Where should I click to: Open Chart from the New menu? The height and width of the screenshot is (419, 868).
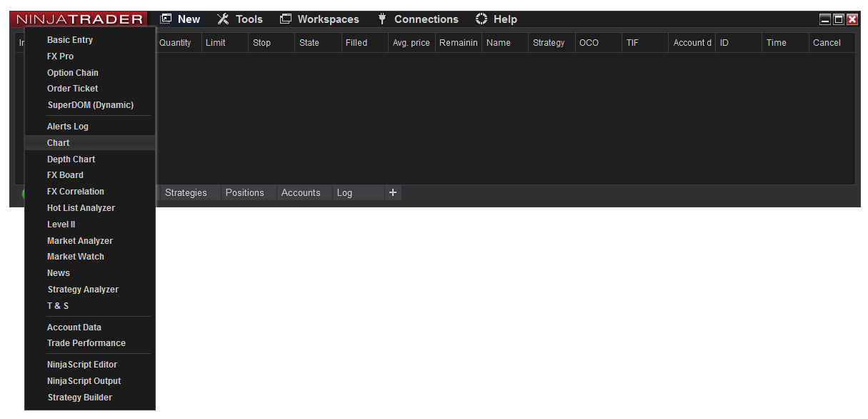point(59,143)
